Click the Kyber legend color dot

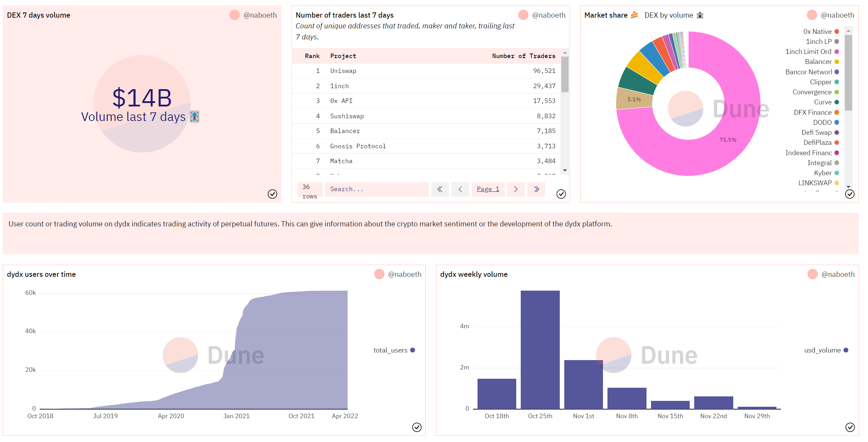click(837, 173)
